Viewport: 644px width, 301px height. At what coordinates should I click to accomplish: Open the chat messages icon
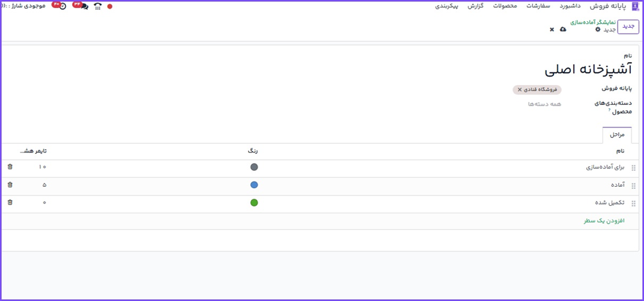[83, 7]
